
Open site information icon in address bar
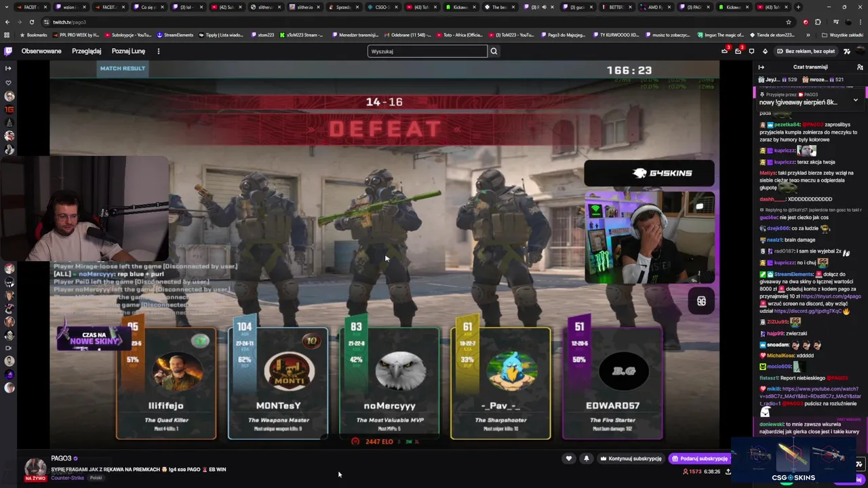pyautogui.click(x=45, y=22)
